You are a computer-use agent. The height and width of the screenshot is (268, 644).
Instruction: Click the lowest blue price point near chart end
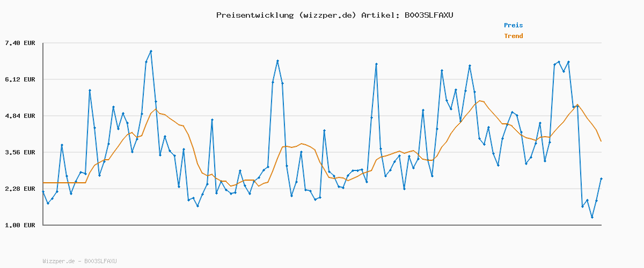point(592,217)
